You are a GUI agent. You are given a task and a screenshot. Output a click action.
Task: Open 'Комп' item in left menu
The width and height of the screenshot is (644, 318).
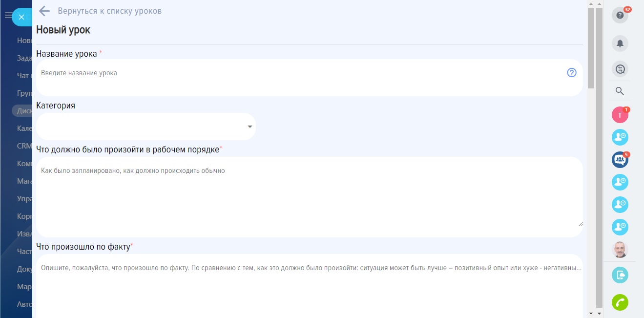(x=24, y=163)
